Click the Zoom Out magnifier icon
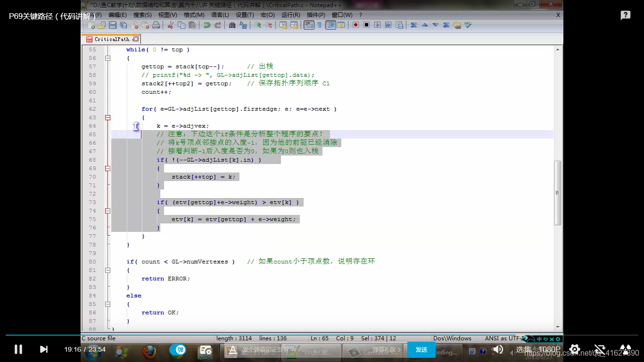The width and height of the screenshot is (644, 362). (269, 25)
